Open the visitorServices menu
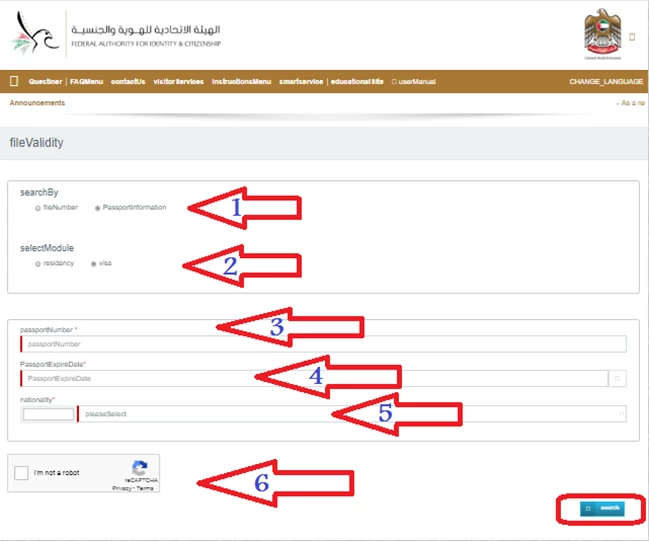650x541 pixels. click(x=178, y=81)
